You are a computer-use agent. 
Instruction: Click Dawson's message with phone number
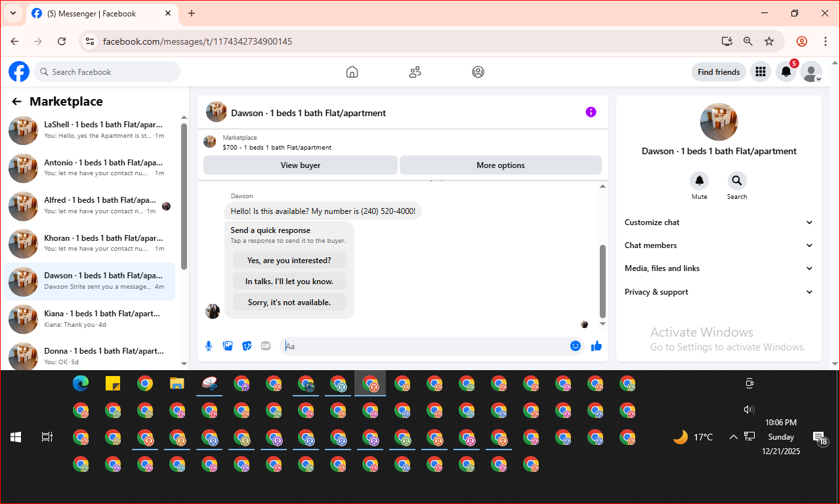(323, 211)
